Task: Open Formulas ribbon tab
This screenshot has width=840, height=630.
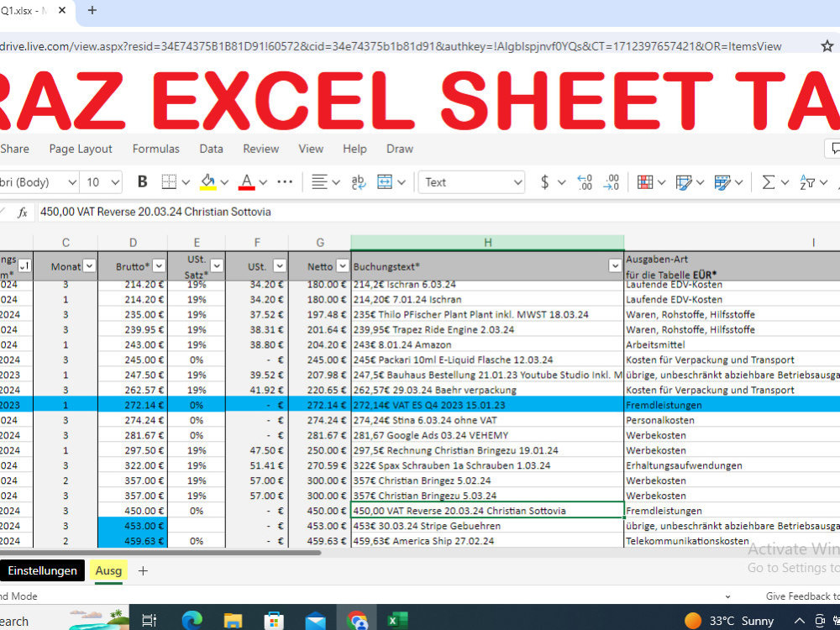Action: tap(156, 149)
